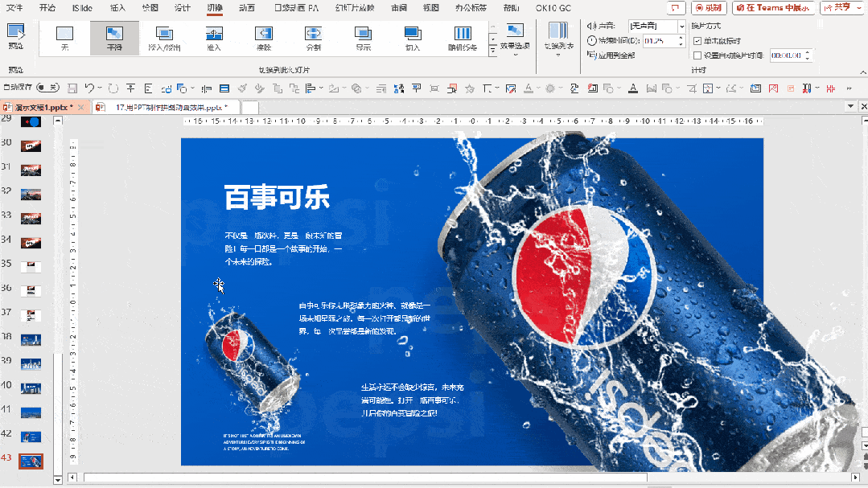
Task: Open the 切换列表 dropdown
Action: pyautogui.click(x=558, y=39)
